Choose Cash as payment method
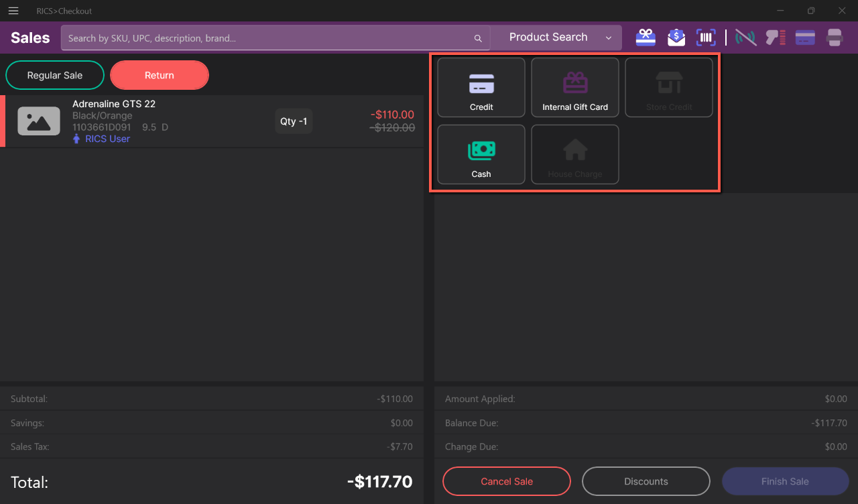858x504 pixels. pos(481,155)
